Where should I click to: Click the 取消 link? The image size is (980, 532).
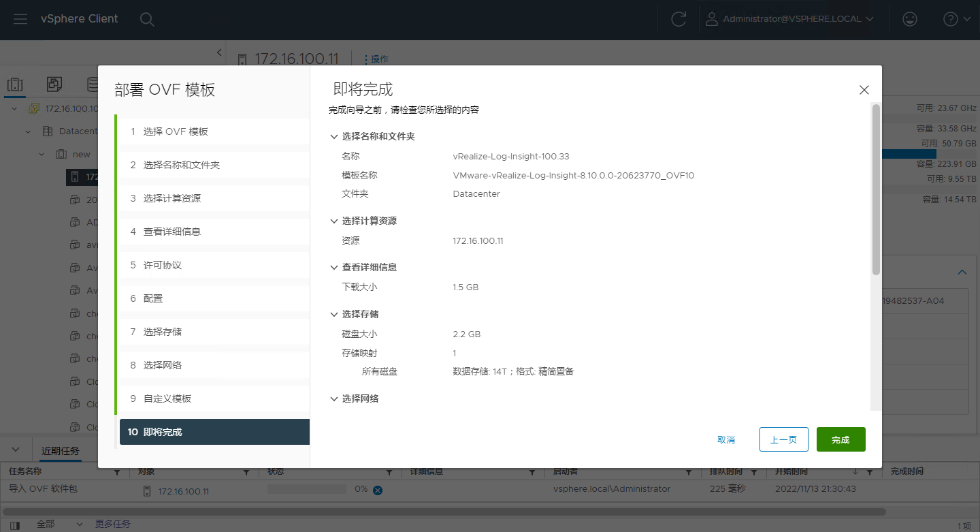[726, 440]
